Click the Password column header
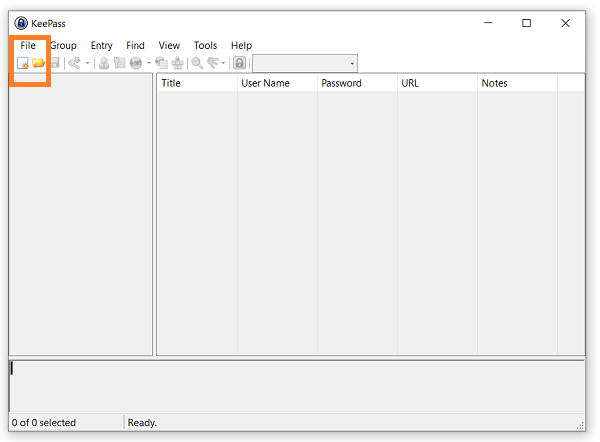The height and width of the screenshot is (442, 600). coord(357,83)
